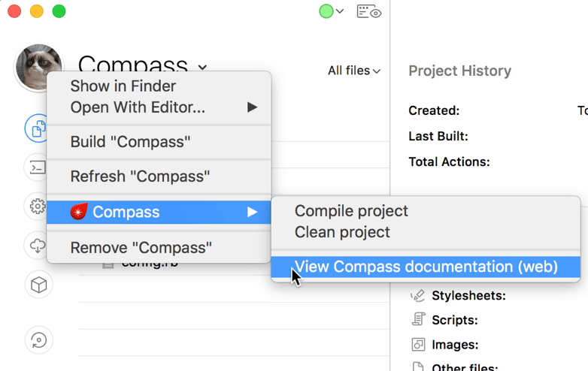588x371 pixels.
Task: Minimize the window with yellow button
Action: coord(37,11)
